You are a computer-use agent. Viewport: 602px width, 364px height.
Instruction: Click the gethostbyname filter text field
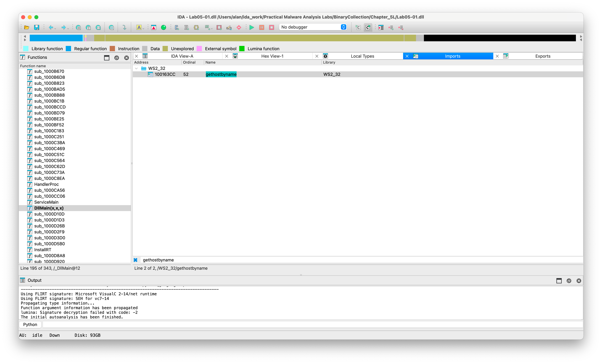(362, 260)
